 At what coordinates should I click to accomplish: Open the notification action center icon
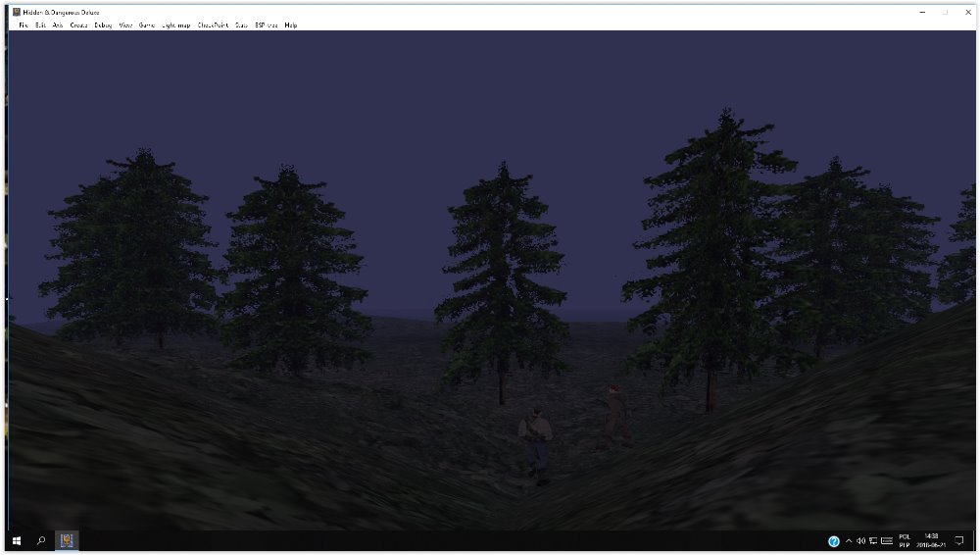click(959, 540)
